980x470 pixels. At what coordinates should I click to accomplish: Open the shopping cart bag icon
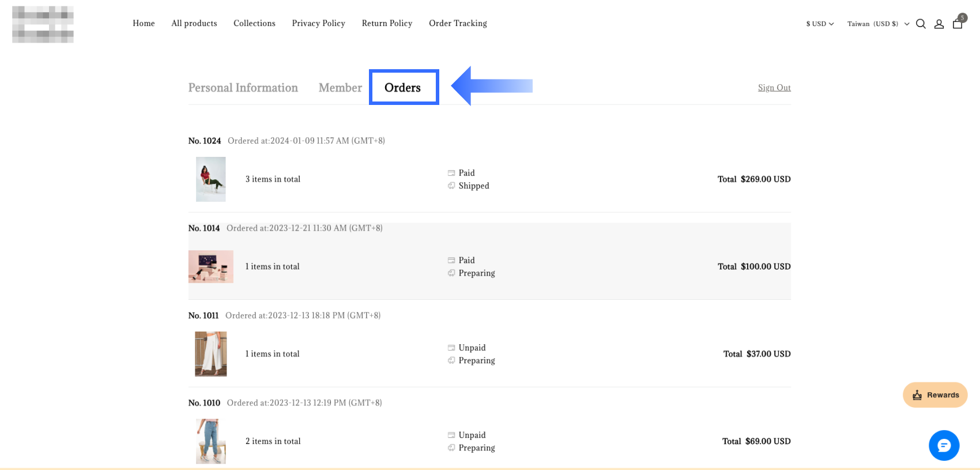[958, 24]
